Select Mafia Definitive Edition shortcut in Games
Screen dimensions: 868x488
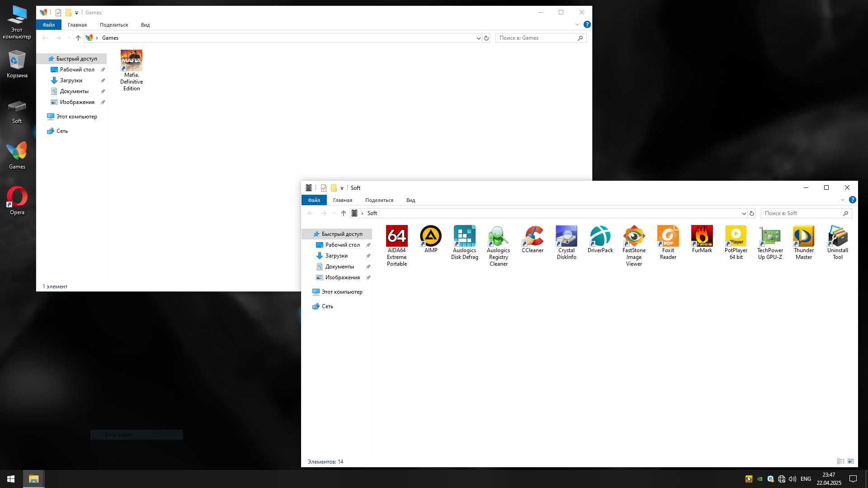click(x=131, y=70)
